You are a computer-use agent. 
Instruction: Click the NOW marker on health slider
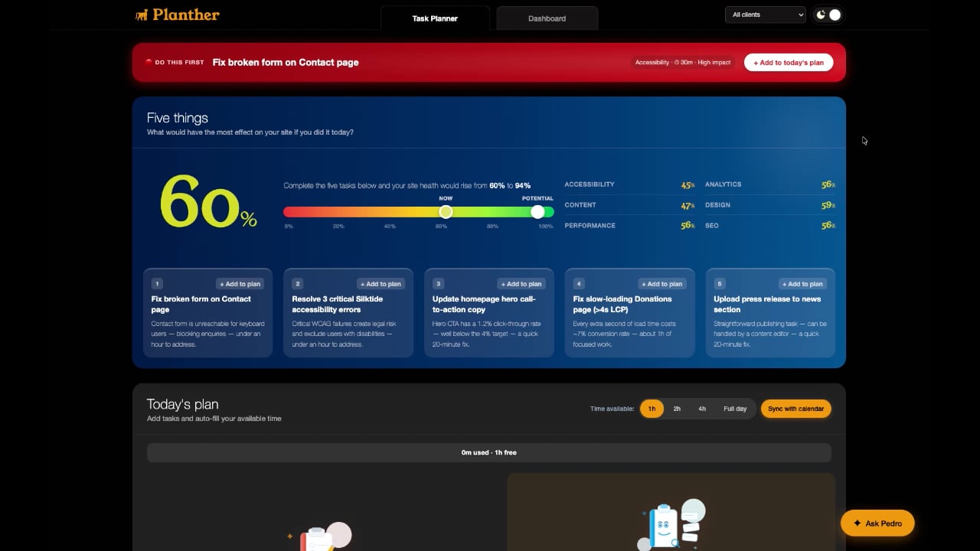click(x=446, y=212)
